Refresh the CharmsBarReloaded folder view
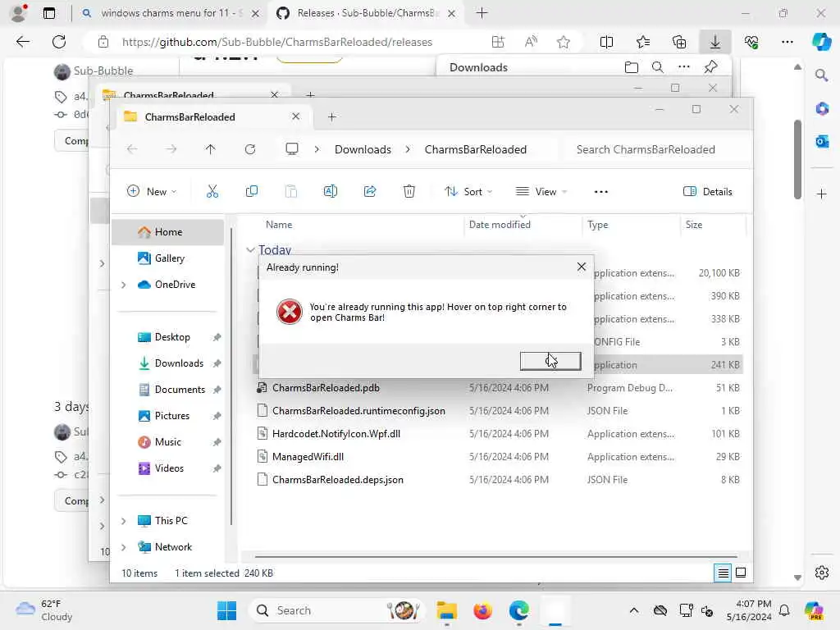The image size is (840, 630). coord(250,149)
